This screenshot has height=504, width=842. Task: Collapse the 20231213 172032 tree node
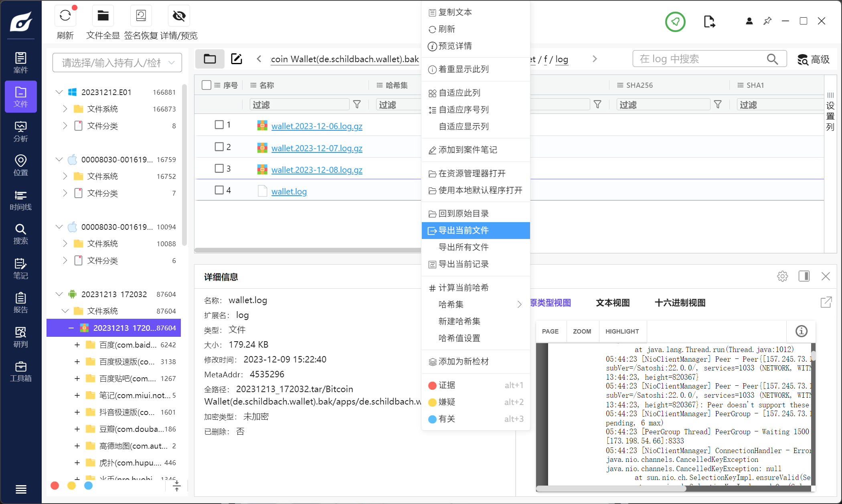click(59, 294)
